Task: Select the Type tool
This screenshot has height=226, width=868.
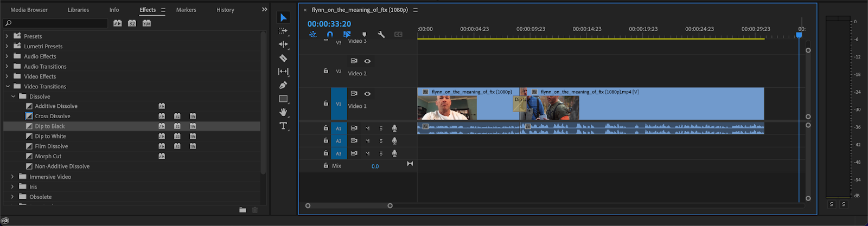Action: coord(283,126)
